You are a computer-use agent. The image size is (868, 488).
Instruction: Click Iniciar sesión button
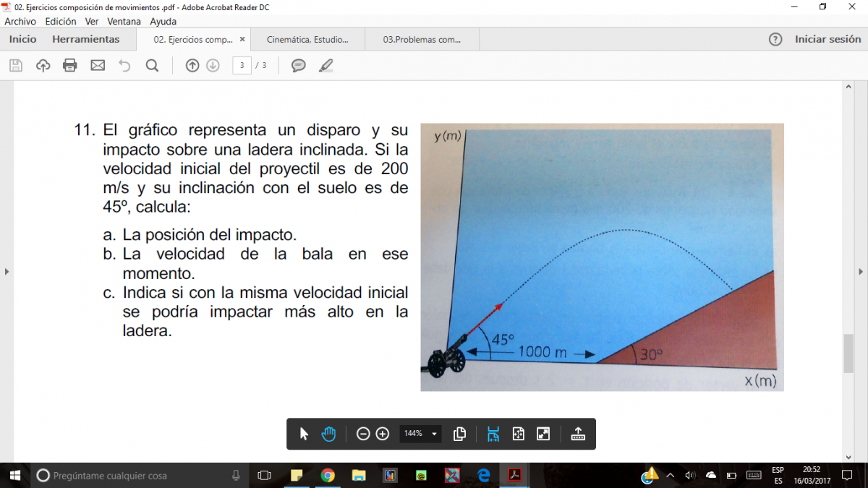coord(827,39)
